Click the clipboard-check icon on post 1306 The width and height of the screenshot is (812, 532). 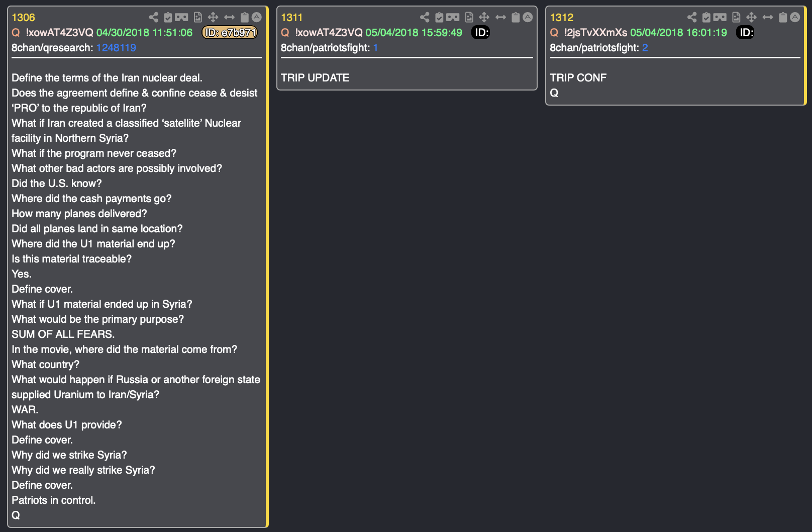168,17
